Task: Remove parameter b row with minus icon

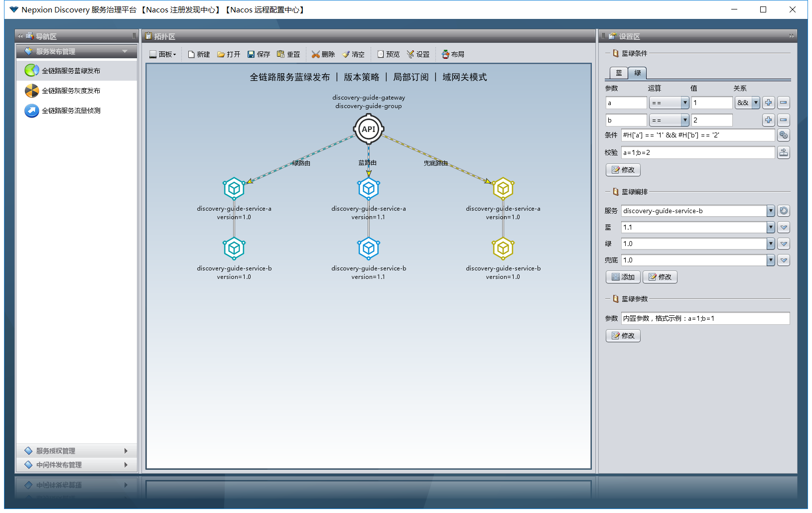Action: tap(783, 120)
